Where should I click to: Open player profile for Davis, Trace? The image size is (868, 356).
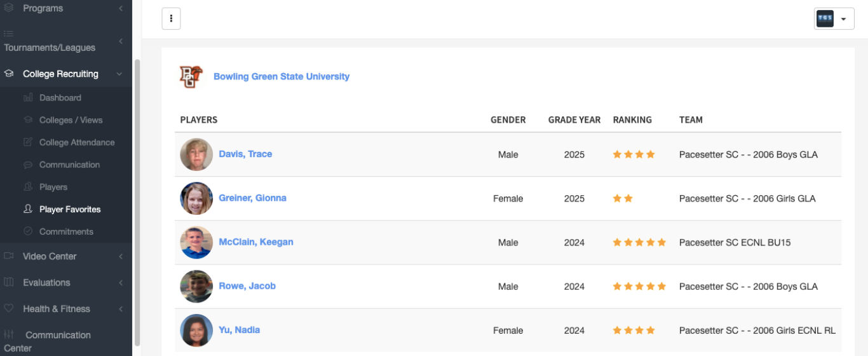click(x=245, y=154)
